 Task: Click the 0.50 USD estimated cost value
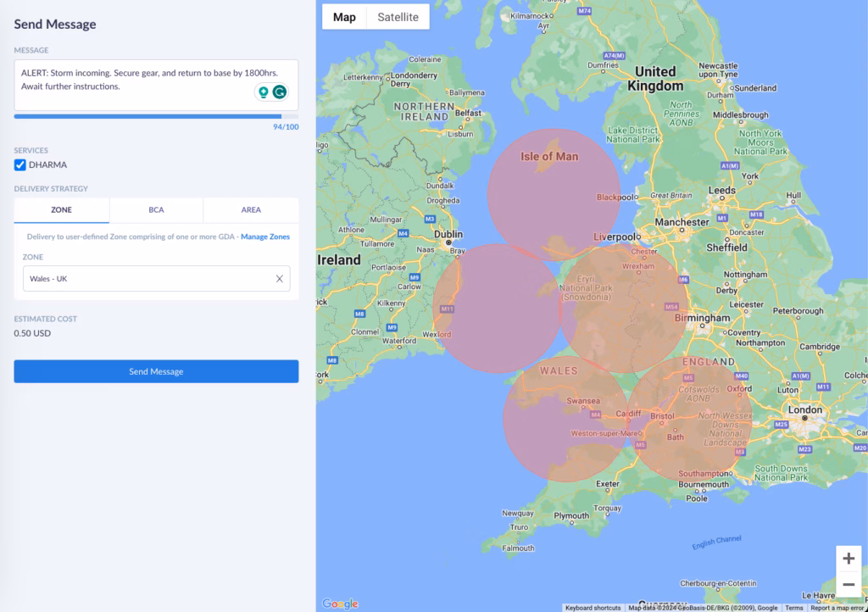click(32, 333)
